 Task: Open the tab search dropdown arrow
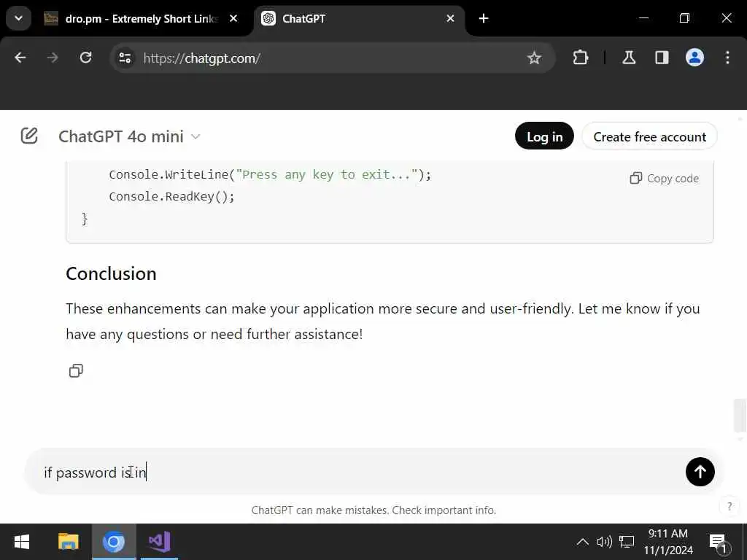[x=18, y=18]
